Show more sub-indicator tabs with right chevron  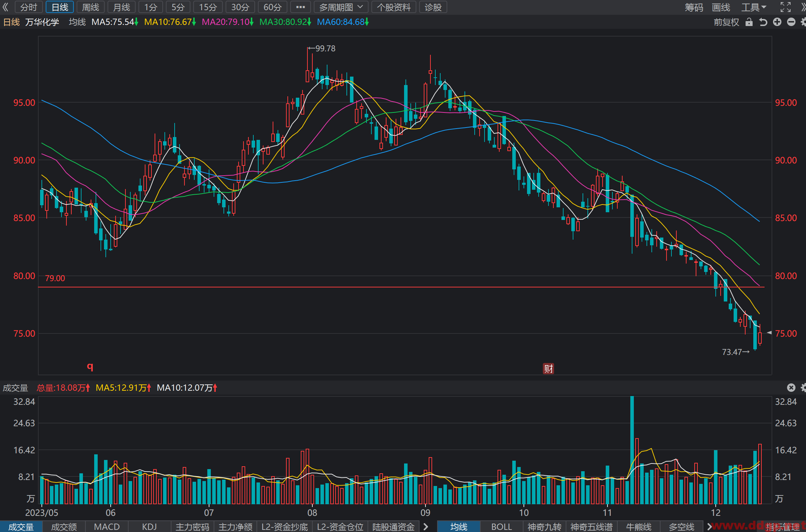pyautogui.click(x=426, y=527)
